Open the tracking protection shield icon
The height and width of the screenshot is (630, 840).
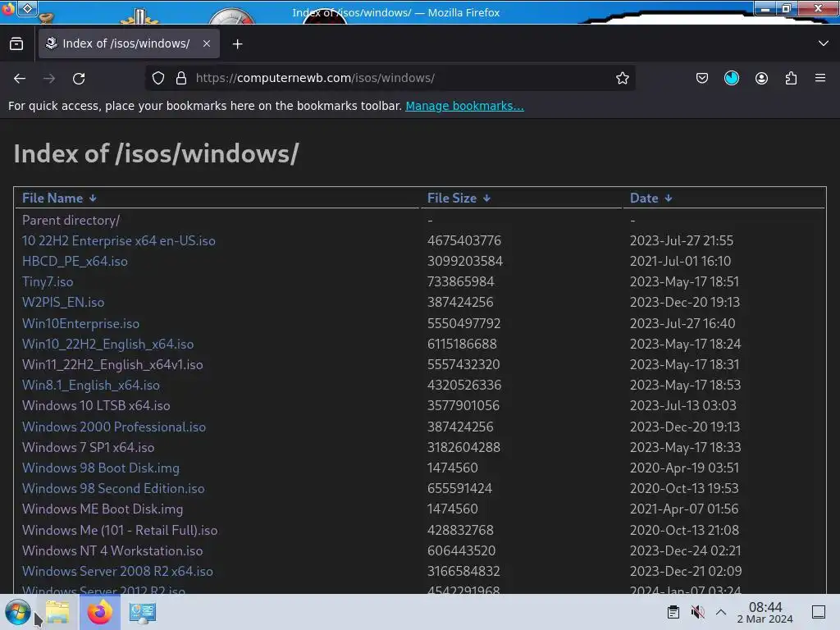point(158,78)
